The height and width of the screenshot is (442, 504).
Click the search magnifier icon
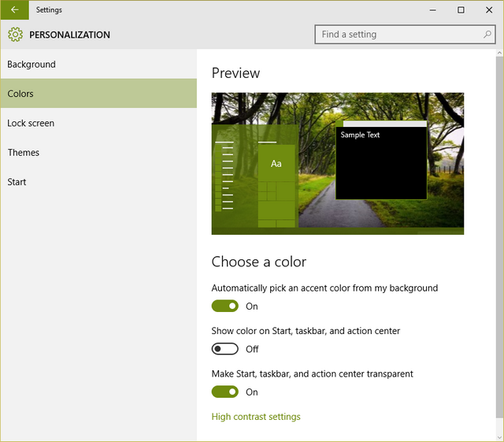487,35
